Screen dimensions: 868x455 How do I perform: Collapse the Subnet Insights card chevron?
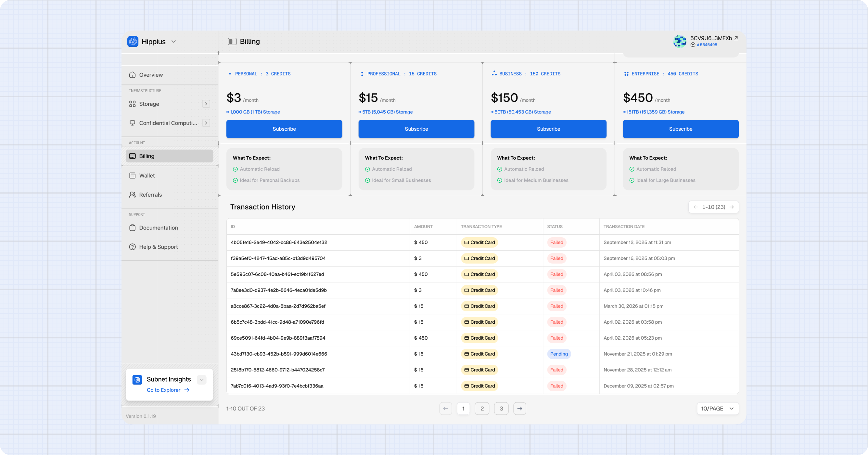201,380
